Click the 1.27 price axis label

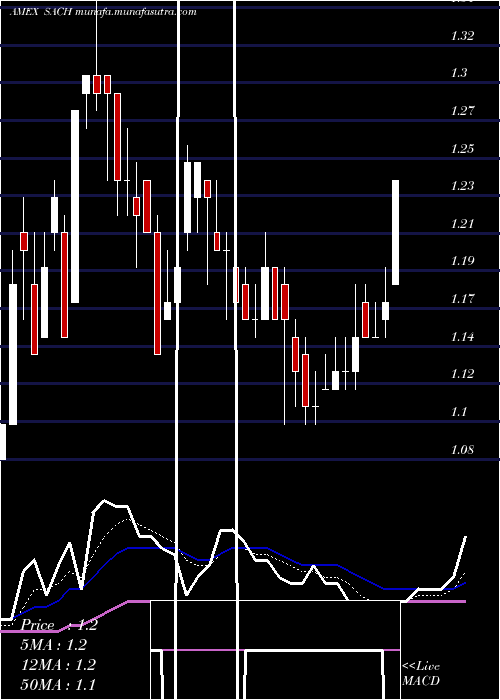[x=462, y=110]
